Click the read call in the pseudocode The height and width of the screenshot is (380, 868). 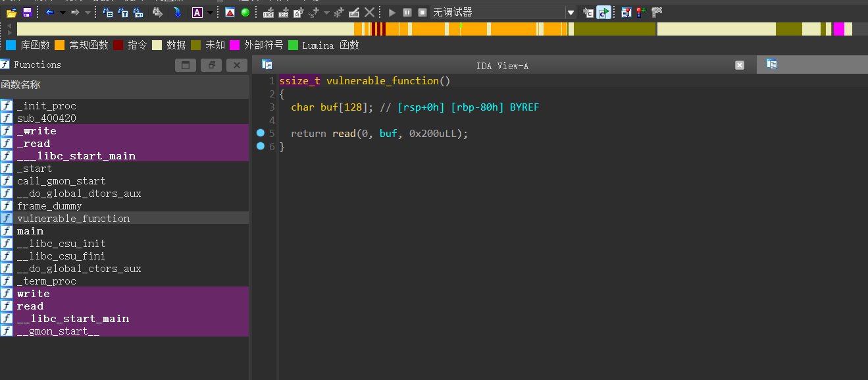point(344,134)
